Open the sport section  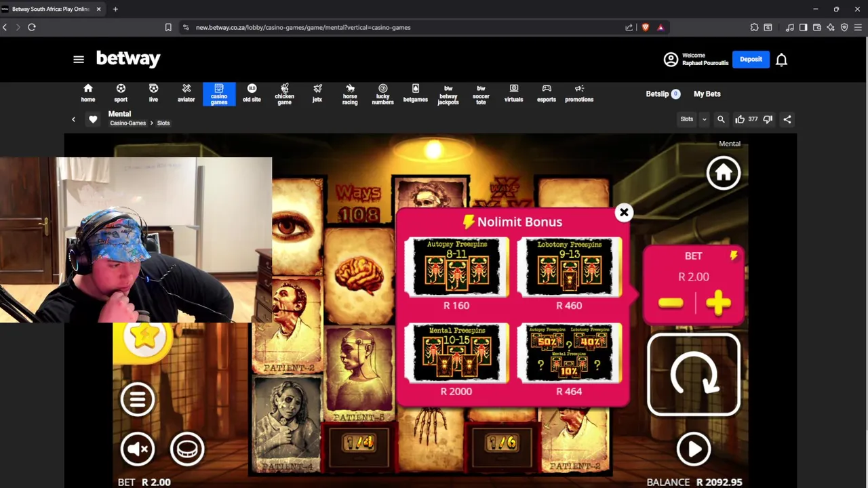(121, 94)
